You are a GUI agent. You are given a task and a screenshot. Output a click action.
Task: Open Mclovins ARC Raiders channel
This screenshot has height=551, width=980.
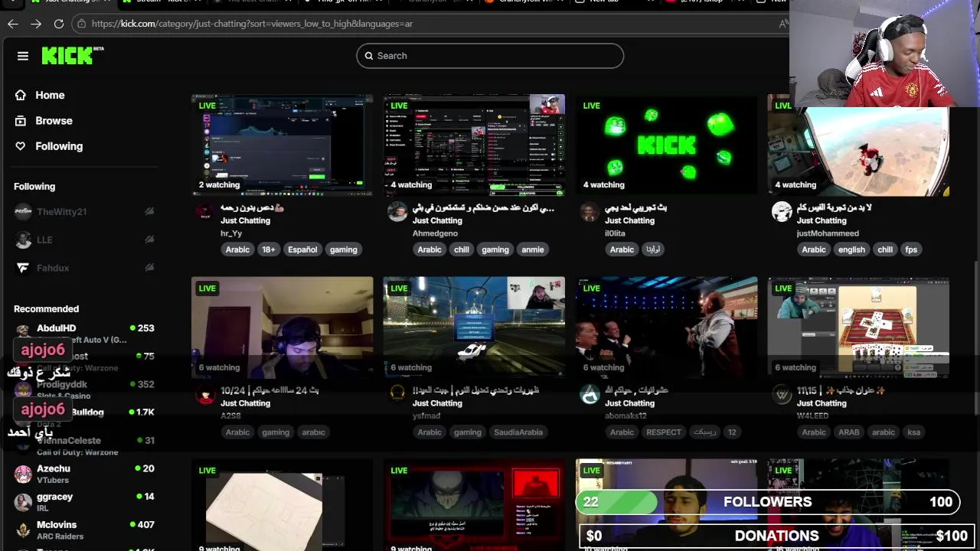point(84,530)
